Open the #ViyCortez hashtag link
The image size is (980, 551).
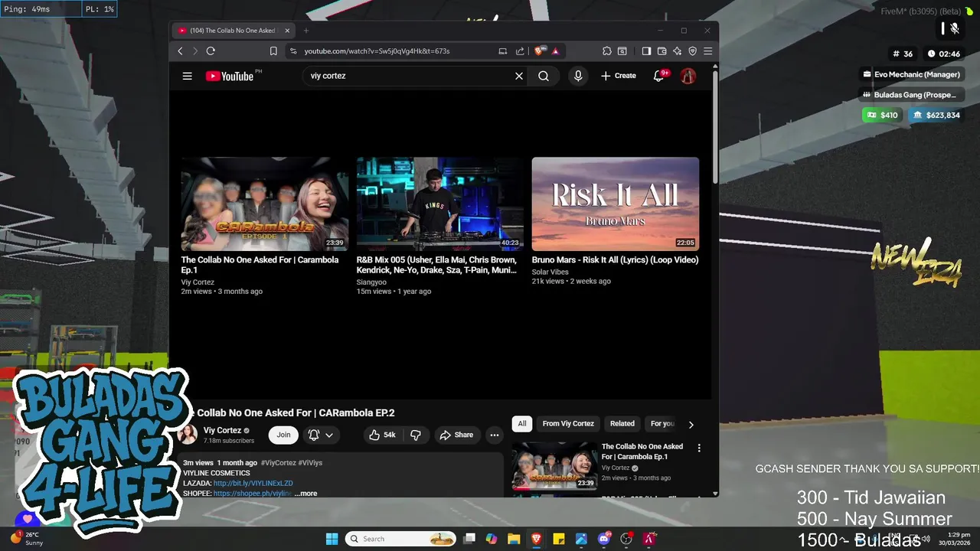coord(278,463)
